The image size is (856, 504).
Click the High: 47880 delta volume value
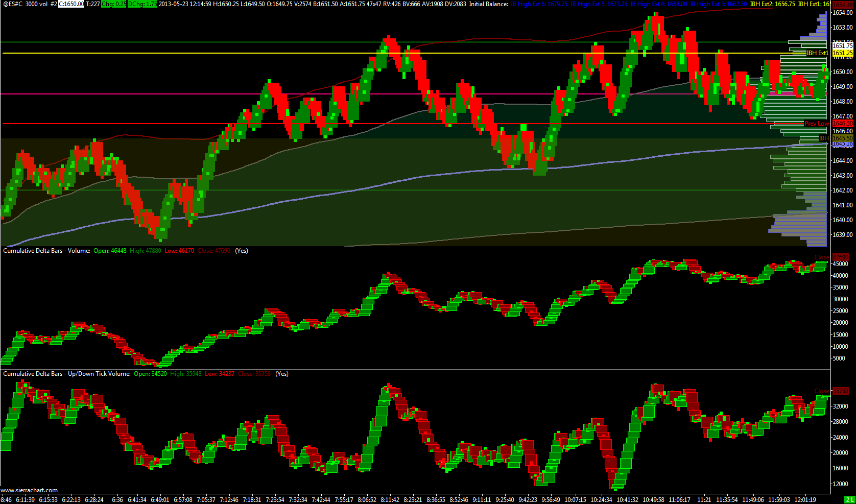click(x=145, y=251)
